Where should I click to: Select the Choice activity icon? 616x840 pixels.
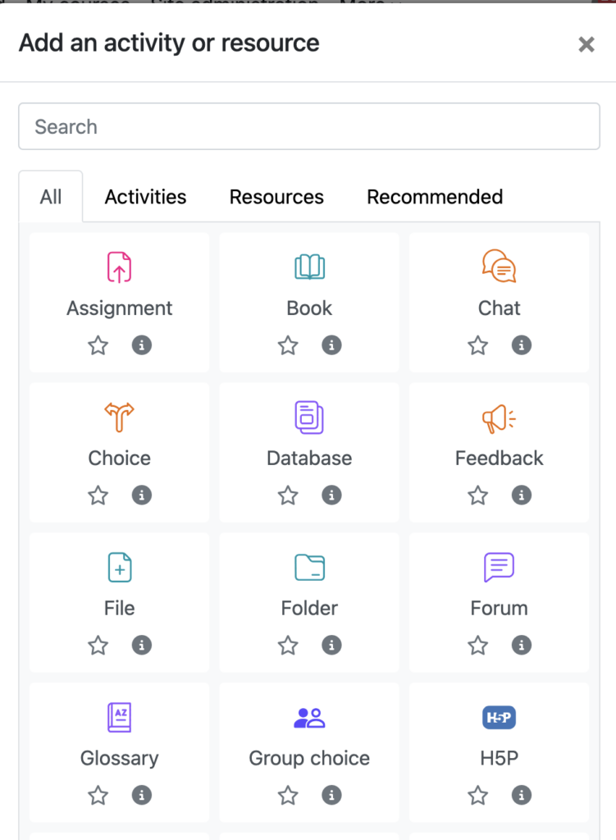pyautogui.click(x=120, y=418)
